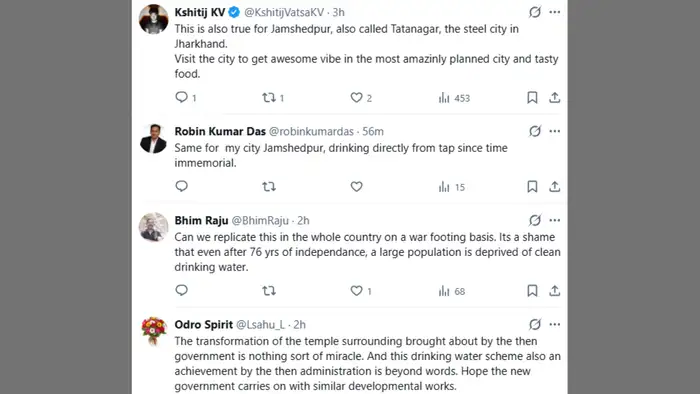Like Robin Kumar Das's tweet

coord(356,187)
